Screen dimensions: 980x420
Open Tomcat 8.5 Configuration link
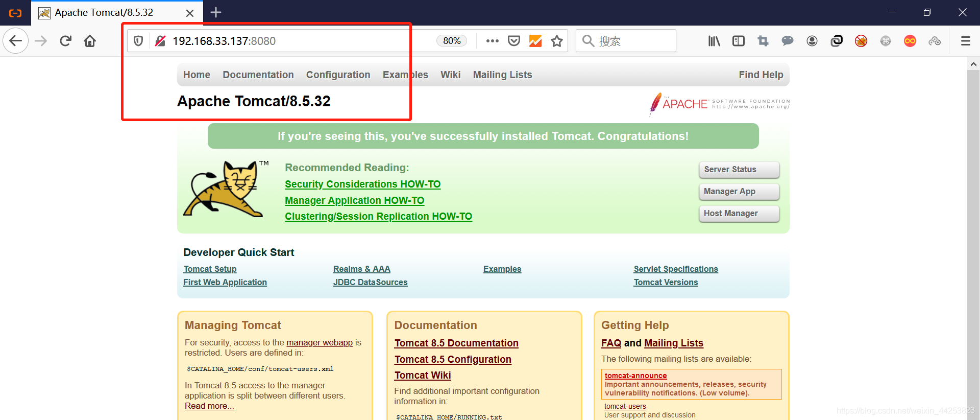click(x=453, y=359)
